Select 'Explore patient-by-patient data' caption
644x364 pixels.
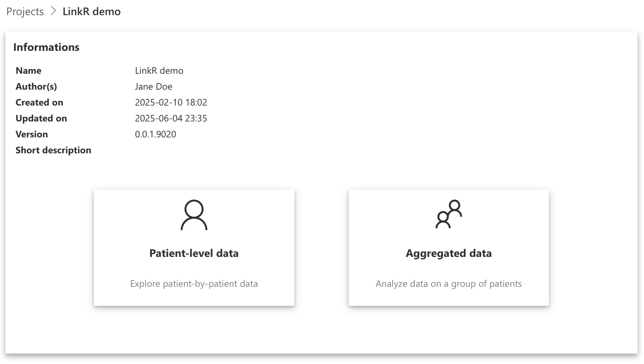[x=194, y=284]
